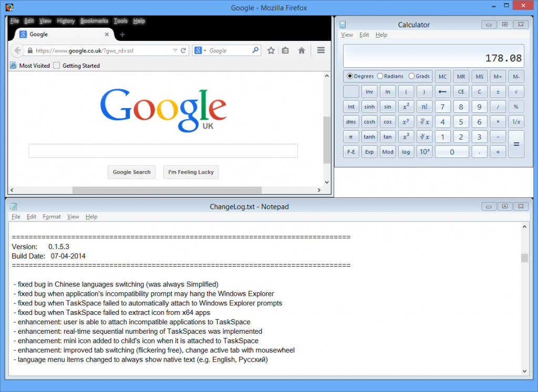Viewport: 538px width, 392px height.
Task: Click the factorial n! key
Action: click(x=425, y=107)
